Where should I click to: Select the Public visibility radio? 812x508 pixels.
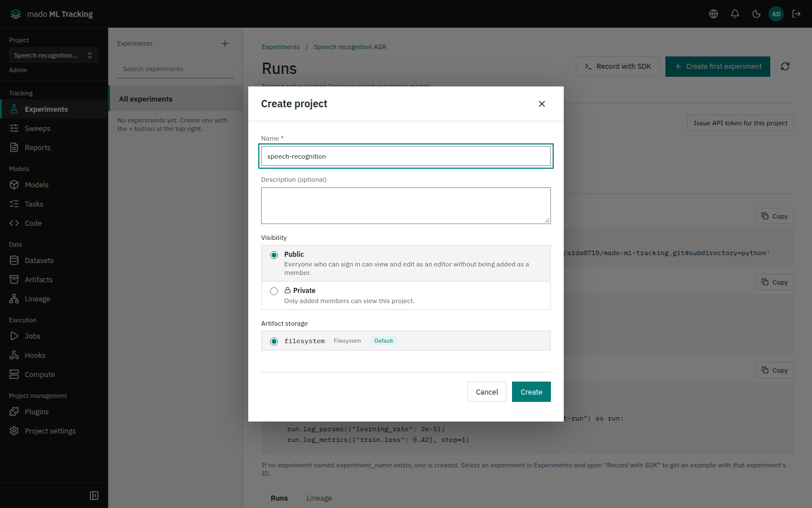274,255
